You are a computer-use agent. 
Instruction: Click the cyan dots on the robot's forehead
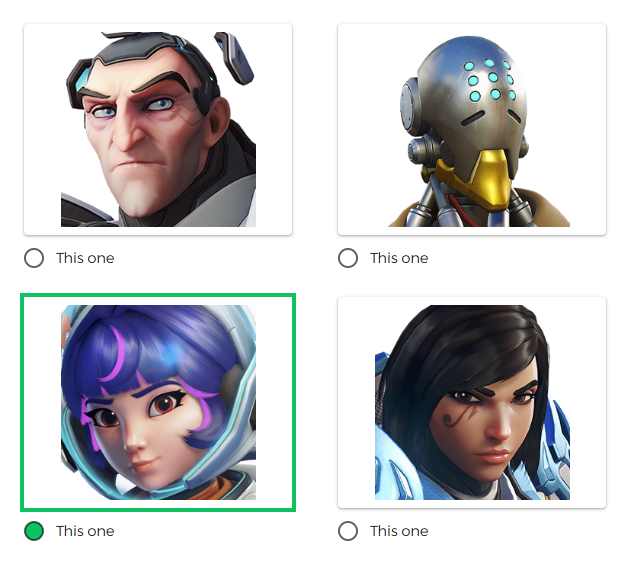[491, 80]
